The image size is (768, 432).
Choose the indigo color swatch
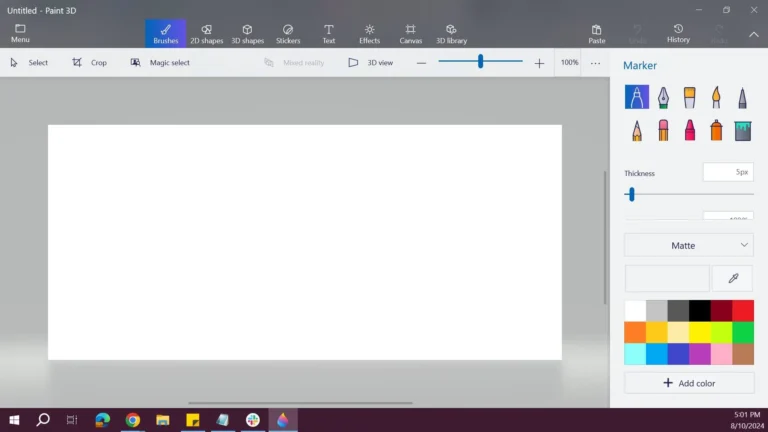pyautogui.click(x=678, y=354)
